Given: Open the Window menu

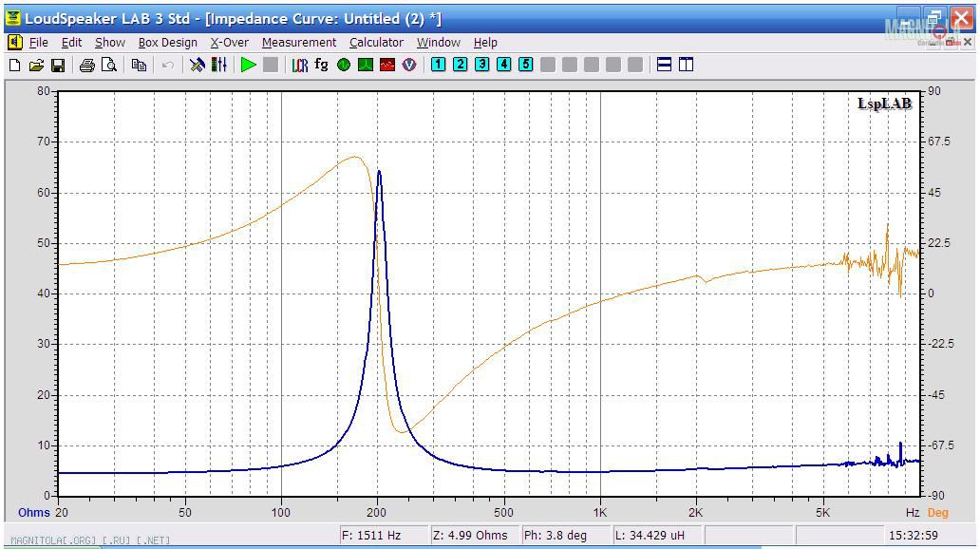Looking at the screenshot, I should [x=438, y=43].
